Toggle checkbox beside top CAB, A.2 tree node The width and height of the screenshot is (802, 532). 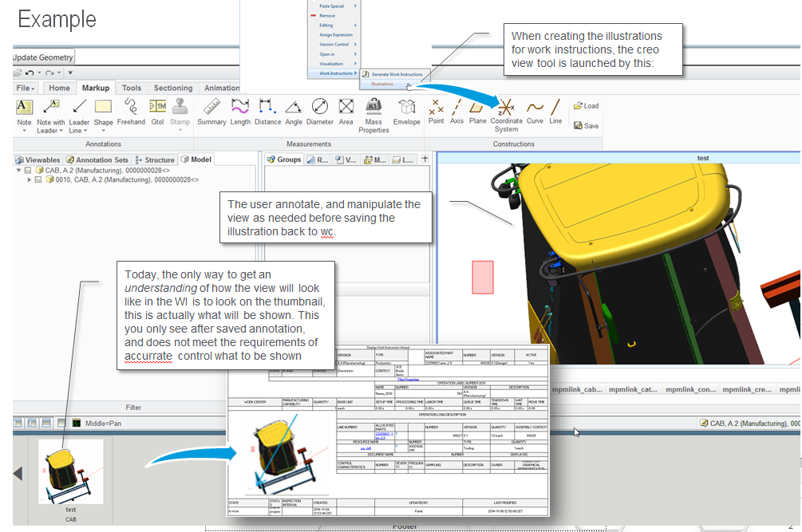tap(28, 170)
